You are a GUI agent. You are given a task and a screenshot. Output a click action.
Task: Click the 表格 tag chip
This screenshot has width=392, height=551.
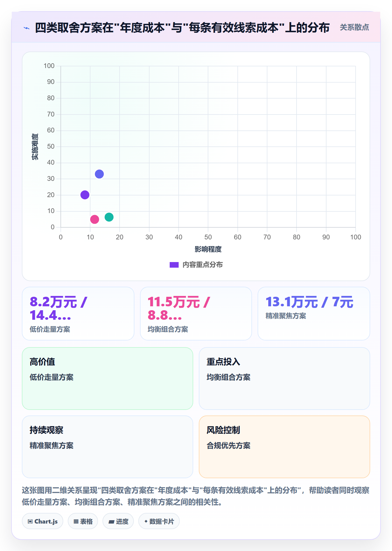[83, 521]
